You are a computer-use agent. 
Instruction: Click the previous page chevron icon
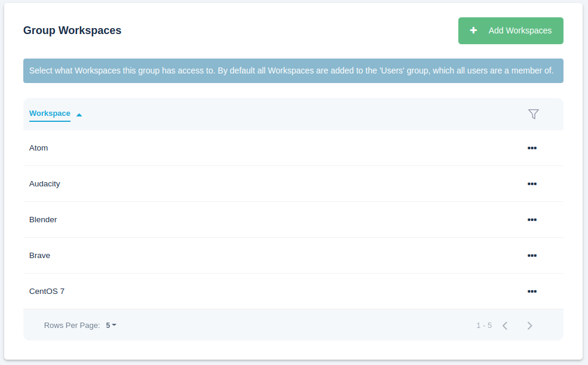[x=504, y=325]
